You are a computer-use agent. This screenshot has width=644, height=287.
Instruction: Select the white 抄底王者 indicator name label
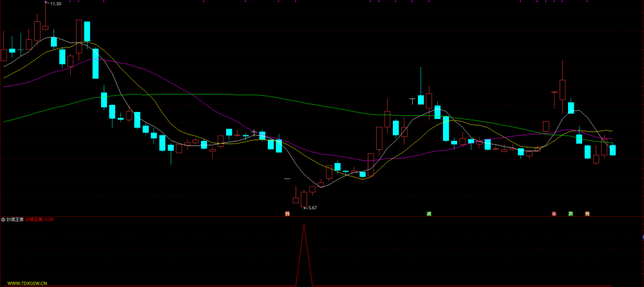tap(15, 219)
